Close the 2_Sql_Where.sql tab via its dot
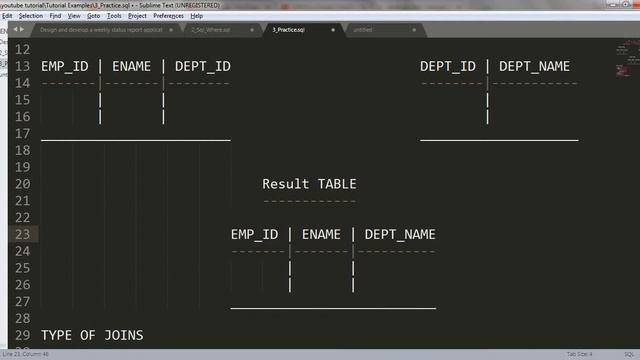 tap(252, 30)
